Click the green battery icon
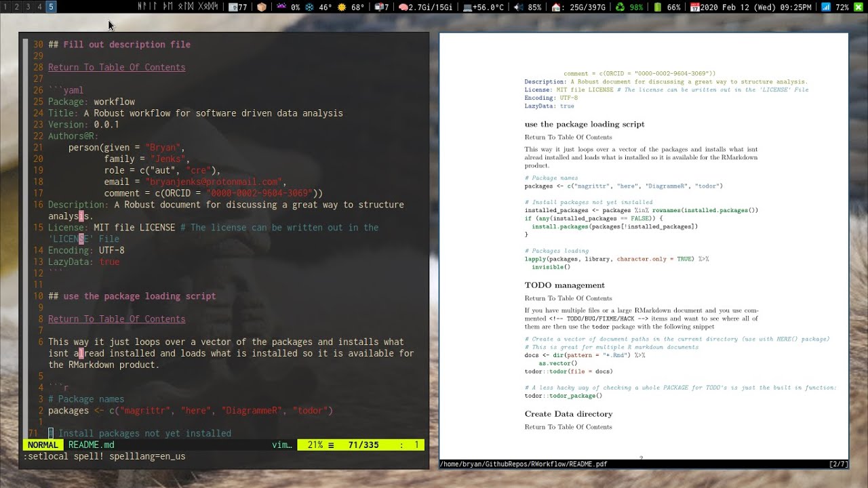Screen dimensions: 868x488 [x=657, y=7]
